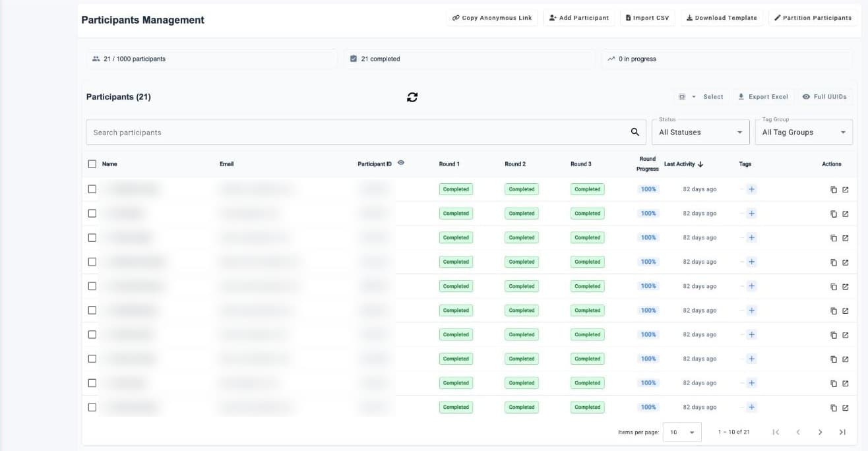This screenshot has width=868, height=451.
Task: Tick the checkbox of the third participant row
Action: [92, 237]
